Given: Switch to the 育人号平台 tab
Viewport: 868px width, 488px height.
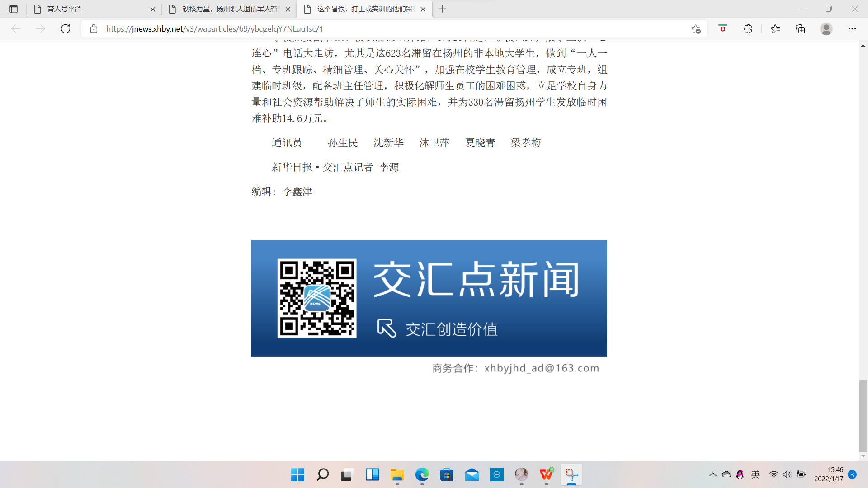Looking at the screenshot, I should (90, 9).
